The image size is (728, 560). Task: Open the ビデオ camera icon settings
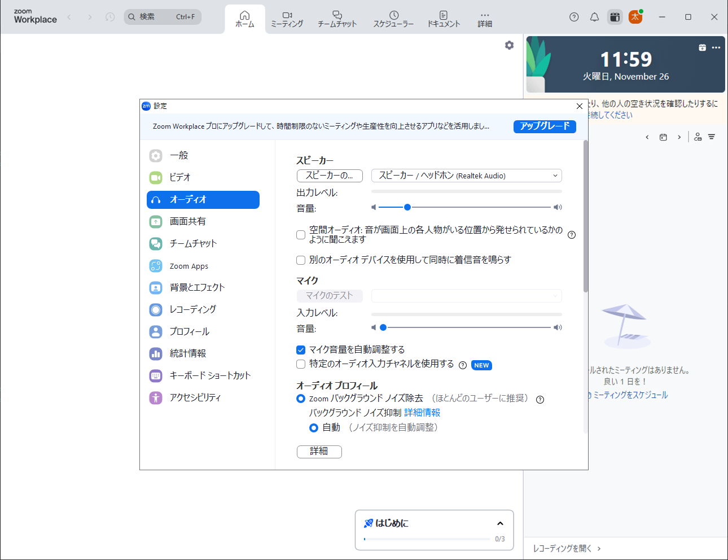(156, 177)
